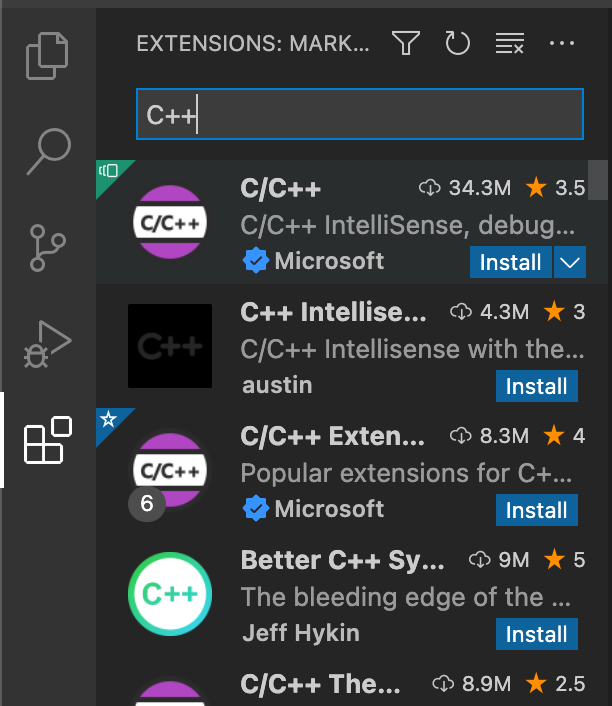
Task: Install the C/C++ Extension Pack
Action: (x=537, y=510)
